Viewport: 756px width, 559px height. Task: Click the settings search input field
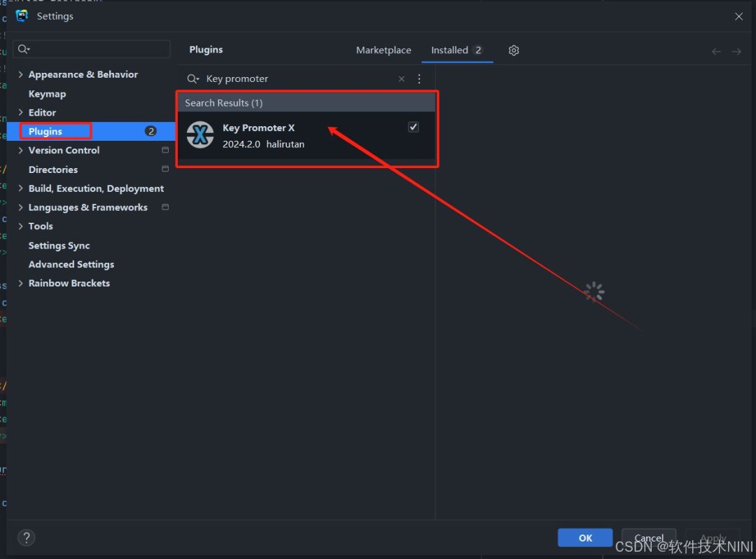pyautogui.click(x=98, y=49)
